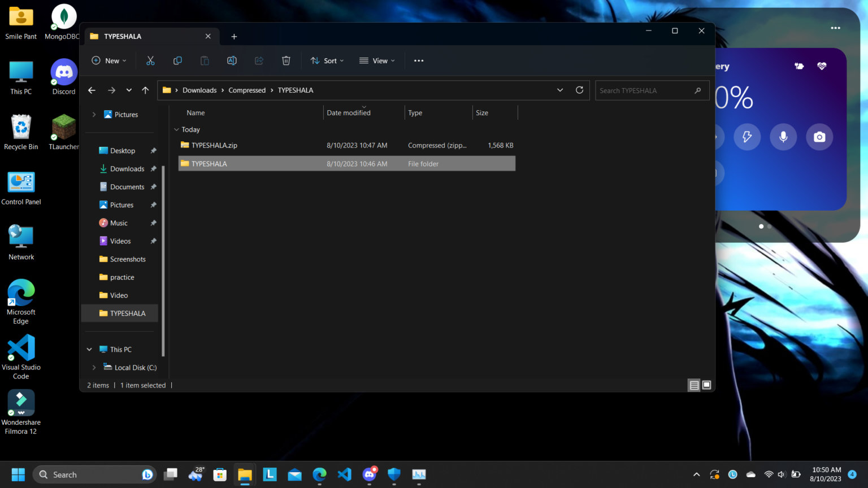Share the selected item
Screen dimensions: 868x488
[x=258, y=60]
